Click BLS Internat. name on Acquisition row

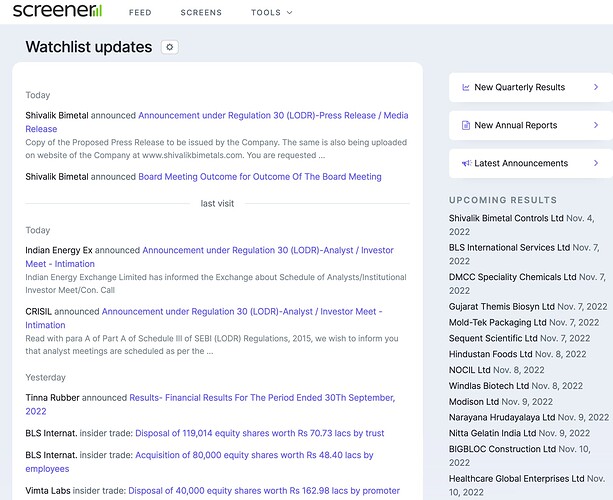click(51, 455)
